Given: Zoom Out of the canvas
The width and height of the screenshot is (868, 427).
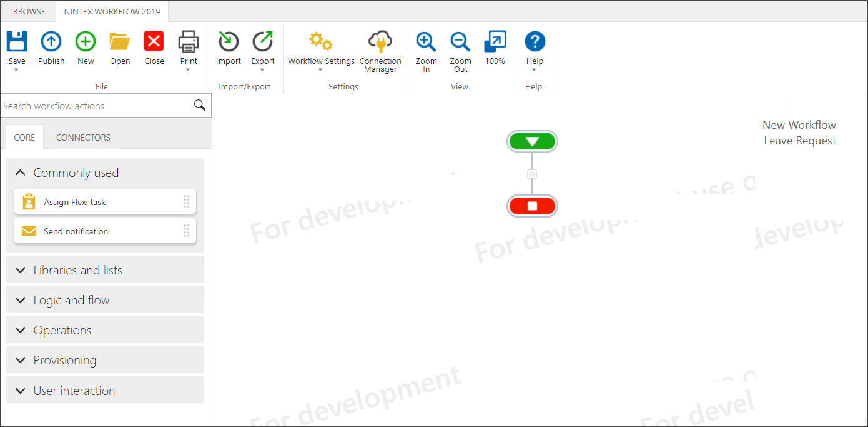Looking at the screenshot, I should pos(460,41).
